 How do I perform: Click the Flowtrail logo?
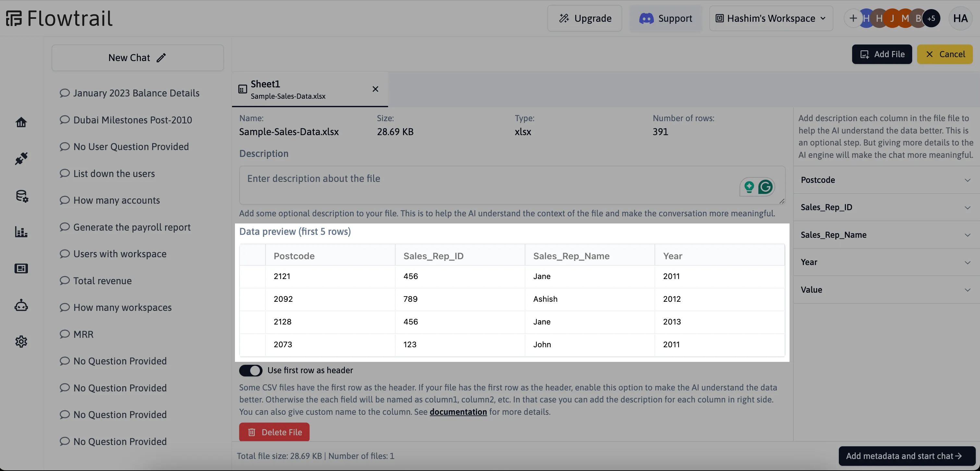pos(59,18)
